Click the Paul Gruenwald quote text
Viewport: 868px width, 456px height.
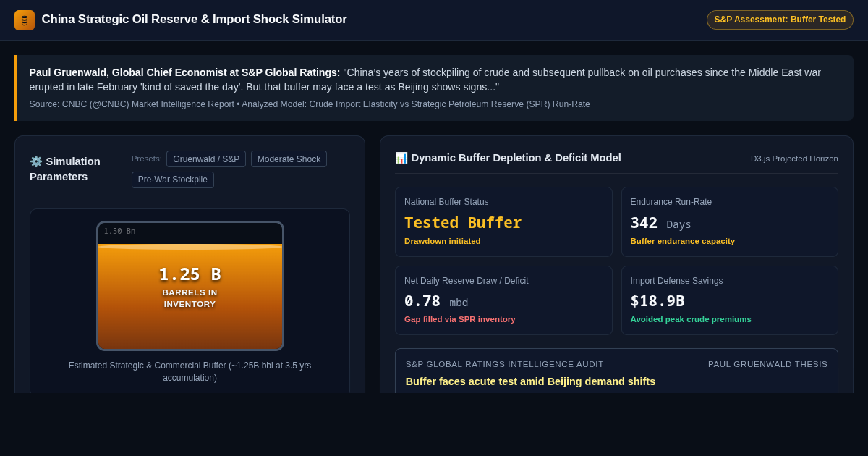point(425,80)
